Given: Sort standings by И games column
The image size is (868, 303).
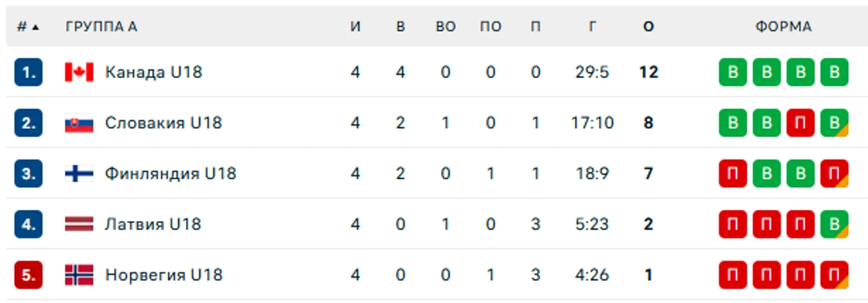Looking at the screenshot, I should click(x=356, y=27).
